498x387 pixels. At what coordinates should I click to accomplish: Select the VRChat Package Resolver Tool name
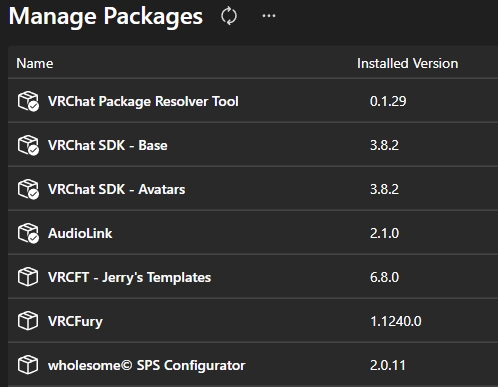(x=143, y=101)
